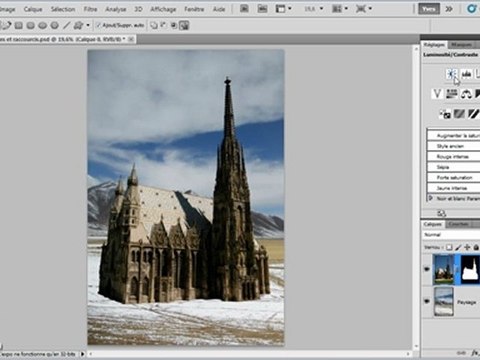The image size is (480, 360).
Task: Open the Normal blend mode dropdown
Action: point(452,235)
